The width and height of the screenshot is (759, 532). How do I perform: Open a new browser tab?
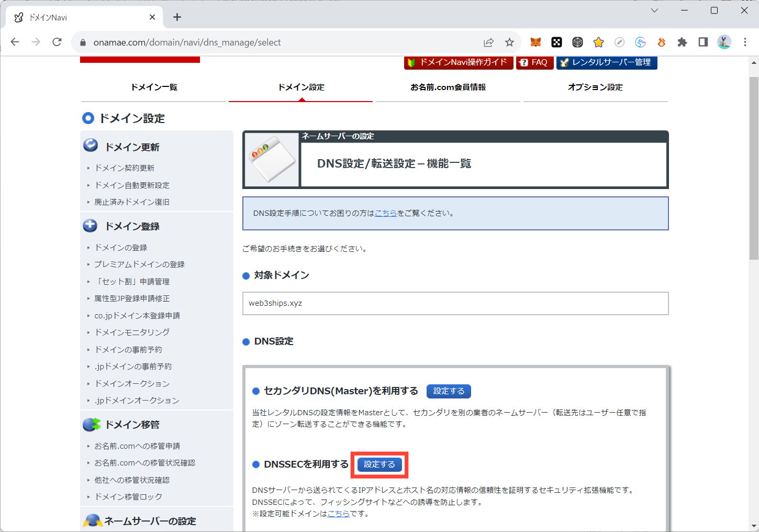click(x=177, y=17)
